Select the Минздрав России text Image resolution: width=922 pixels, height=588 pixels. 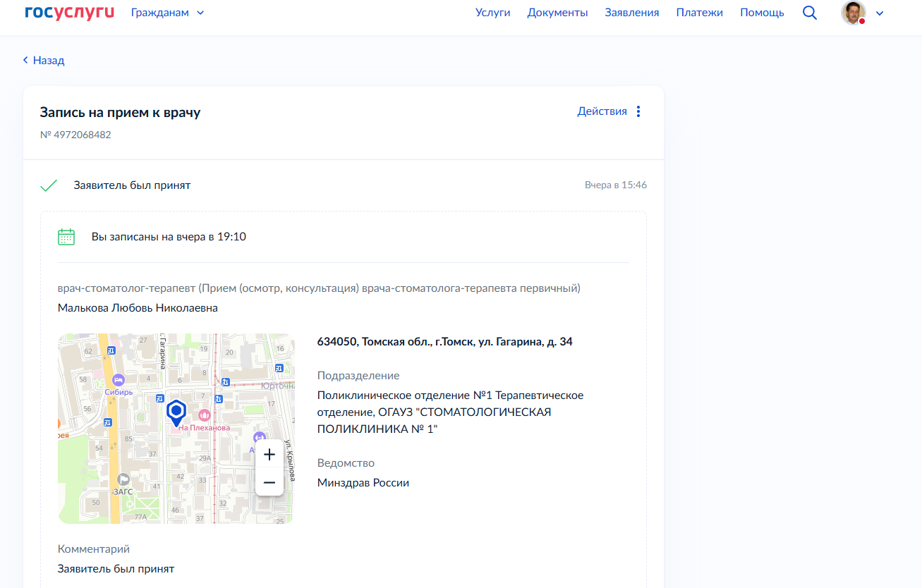coord(363,483)
